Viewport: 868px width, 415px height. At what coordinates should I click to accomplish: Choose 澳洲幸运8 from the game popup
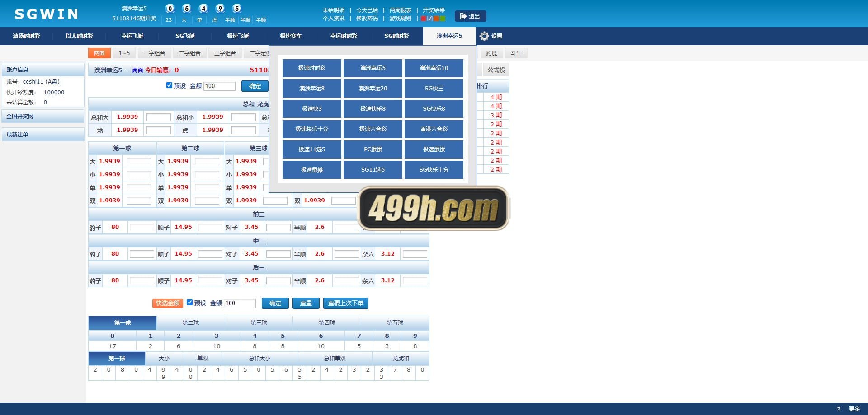point(312,89)
